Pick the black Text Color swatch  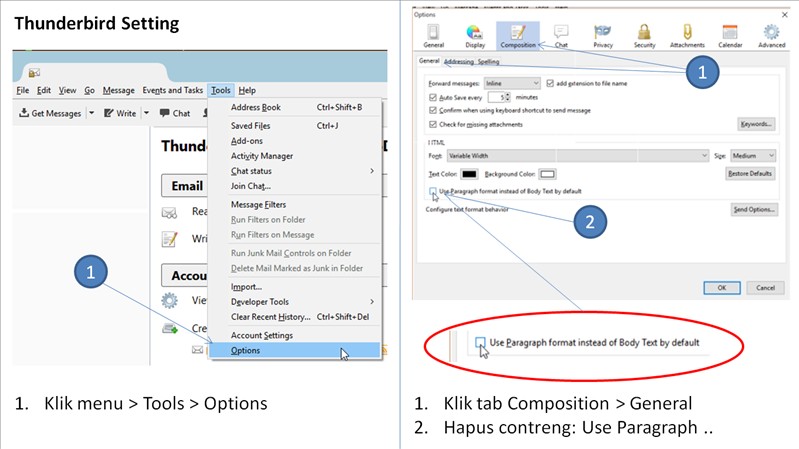469,174
